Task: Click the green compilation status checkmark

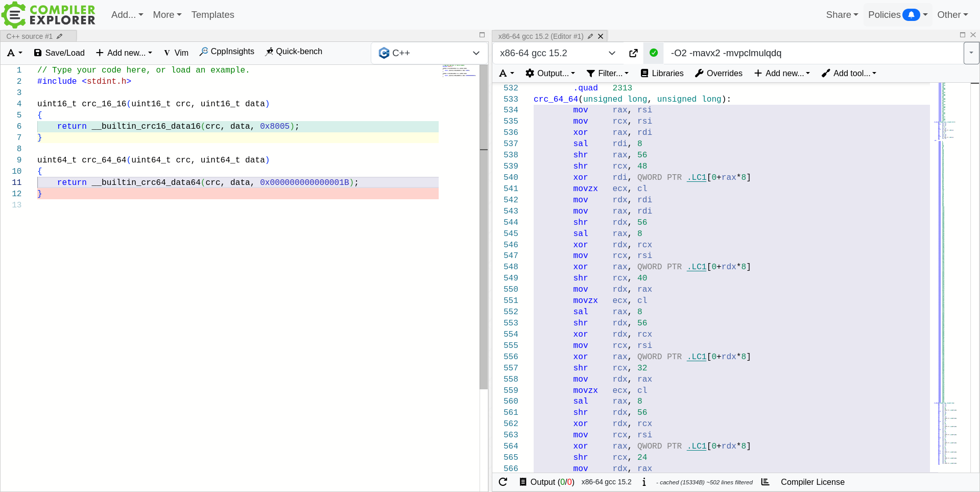Action: (654, 53)
